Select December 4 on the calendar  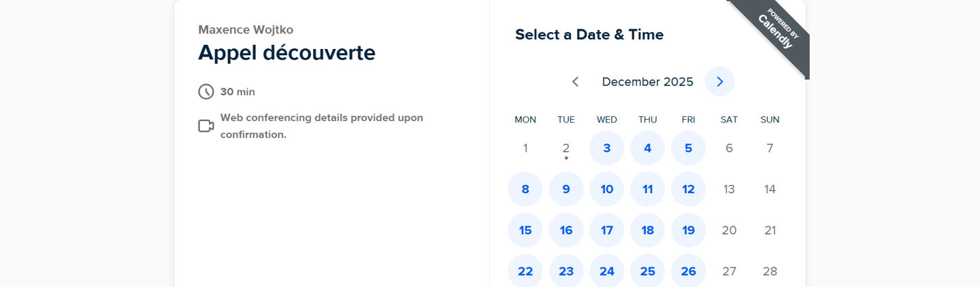coord(648,148)
